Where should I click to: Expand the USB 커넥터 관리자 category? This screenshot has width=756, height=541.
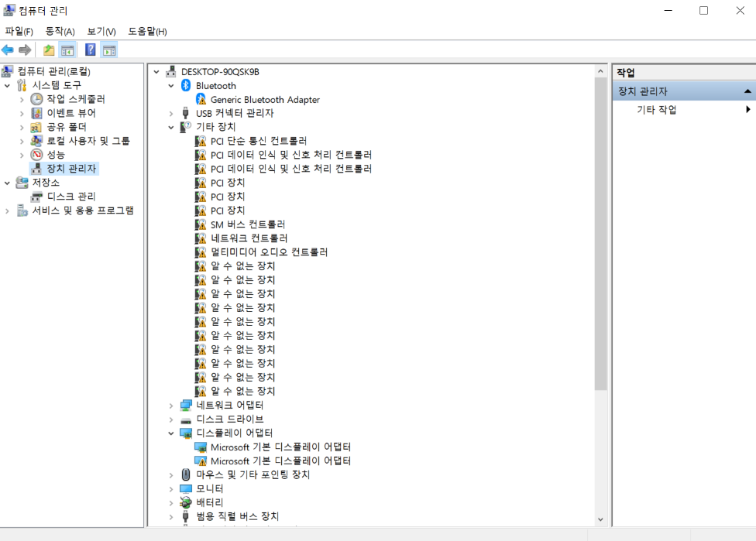[171, 114]
